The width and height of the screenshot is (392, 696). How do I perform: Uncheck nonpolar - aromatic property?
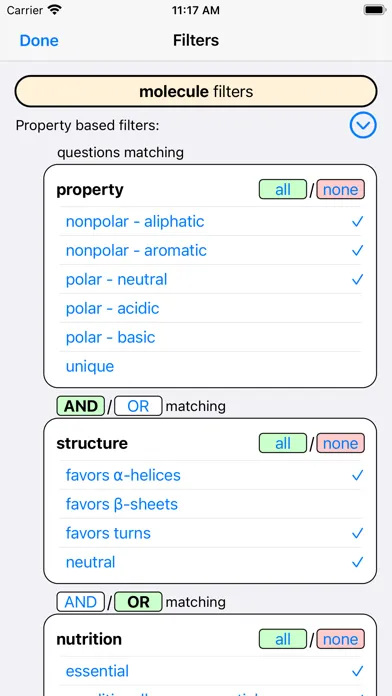tap(210, 250)
